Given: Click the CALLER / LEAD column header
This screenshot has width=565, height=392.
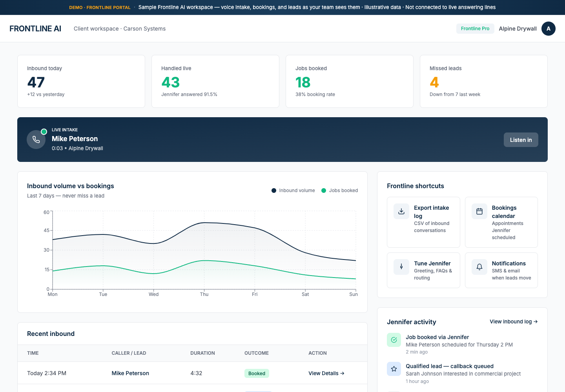Looking at the screenshot, I should click(x=129, y=353).
